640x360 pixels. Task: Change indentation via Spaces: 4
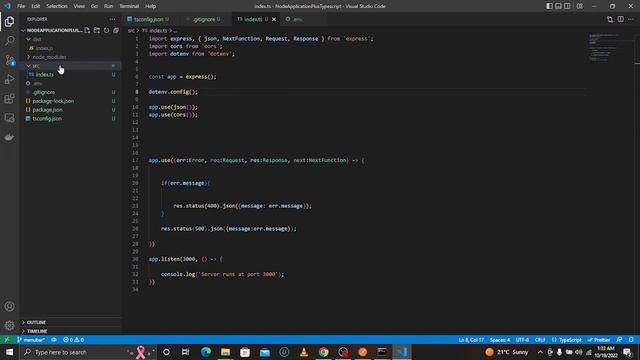(x=500, y=340)
